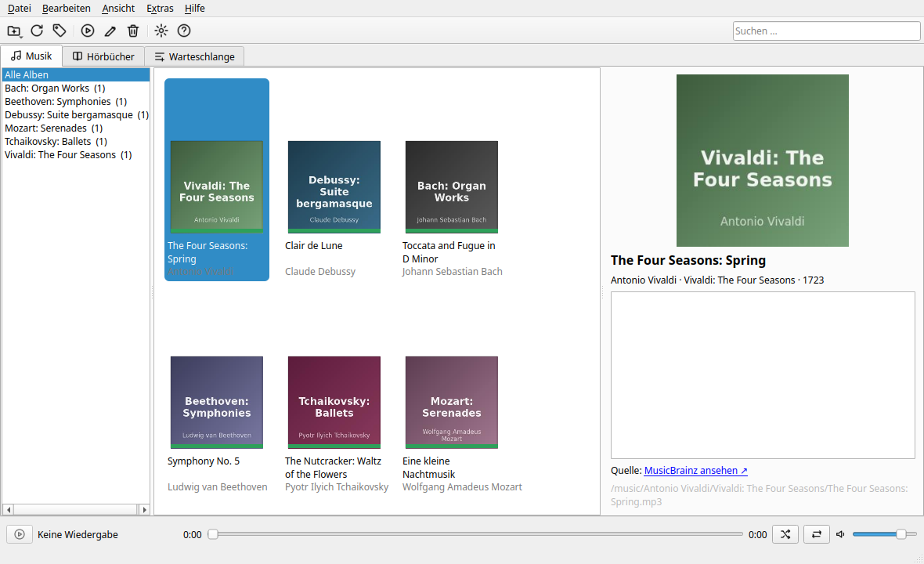Switch to the Musik tab
Screen dimensions: 924x564
click(x=32, y=56)
